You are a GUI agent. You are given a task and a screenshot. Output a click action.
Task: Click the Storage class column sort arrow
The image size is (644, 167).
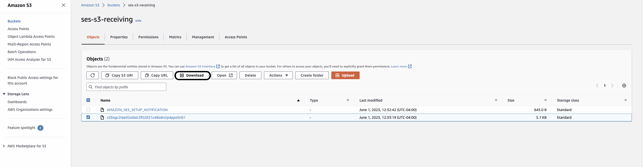tap(625, 100)
